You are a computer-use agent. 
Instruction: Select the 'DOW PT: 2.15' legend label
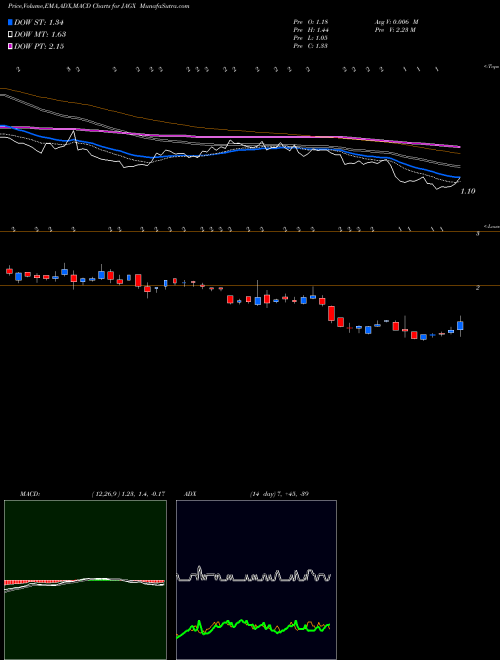(x=39, y=46)
